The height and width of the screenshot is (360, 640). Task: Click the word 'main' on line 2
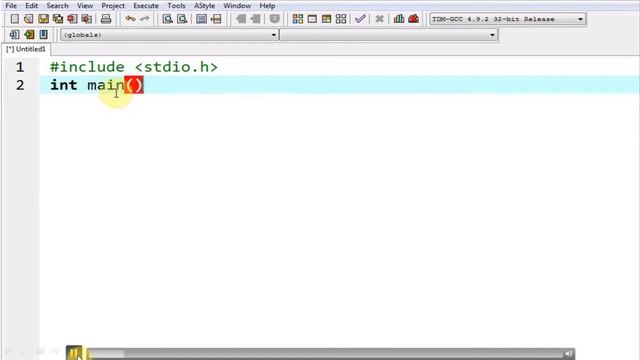(x=106, y=85)
